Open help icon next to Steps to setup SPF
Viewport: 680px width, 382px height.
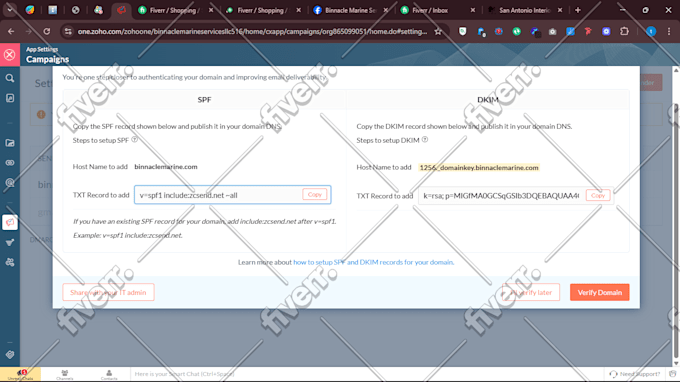pyautogui.click(x=134, y=140)
